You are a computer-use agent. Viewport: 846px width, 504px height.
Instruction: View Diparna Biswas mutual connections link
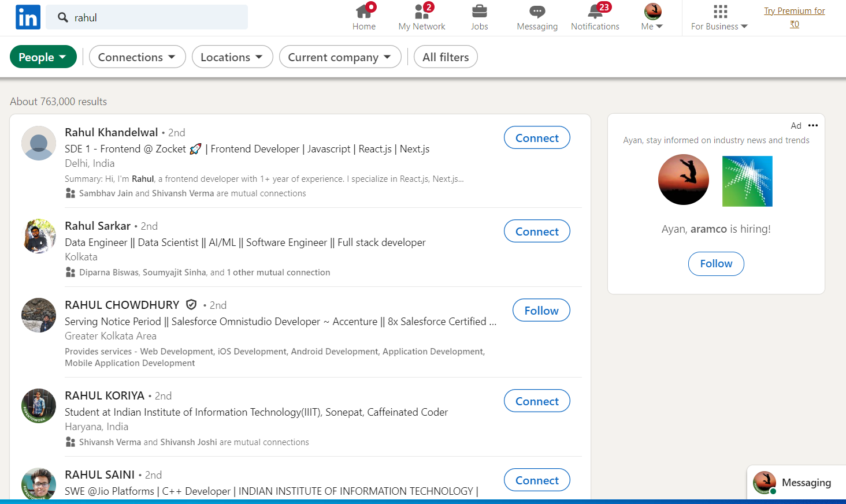tap(205, 272)
